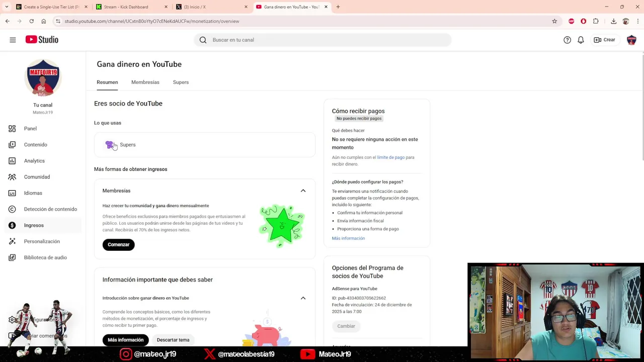Open the browser extensions puzzle icon
This screenshot has height=362, width=644.
(x=596, y=21)
